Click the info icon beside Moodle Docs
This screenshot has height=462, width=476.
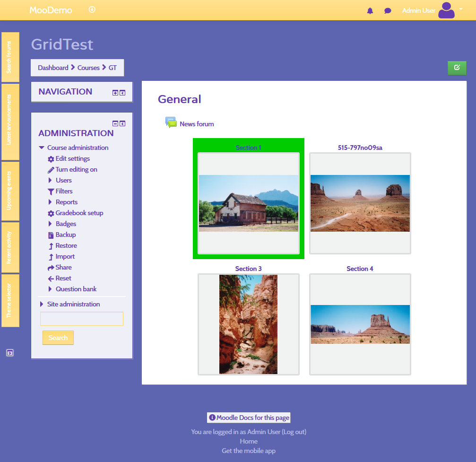[212, 418]
